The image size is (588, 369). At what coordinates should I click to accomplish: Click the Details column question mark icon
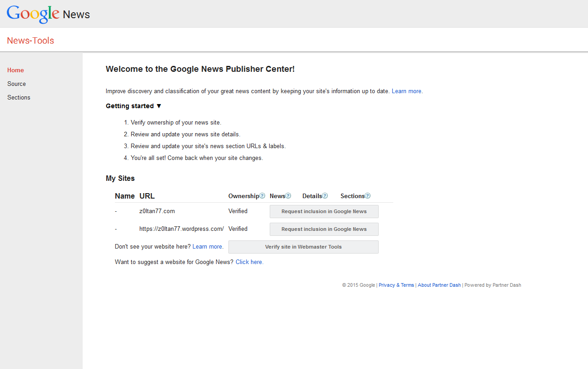point(325,196)
